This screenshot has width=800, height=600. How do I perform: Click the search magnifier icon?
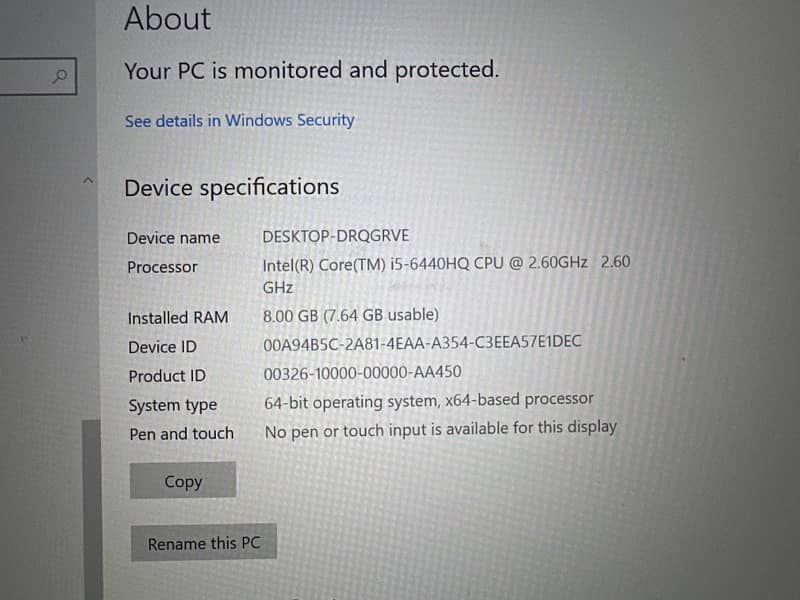click(61, 76)
